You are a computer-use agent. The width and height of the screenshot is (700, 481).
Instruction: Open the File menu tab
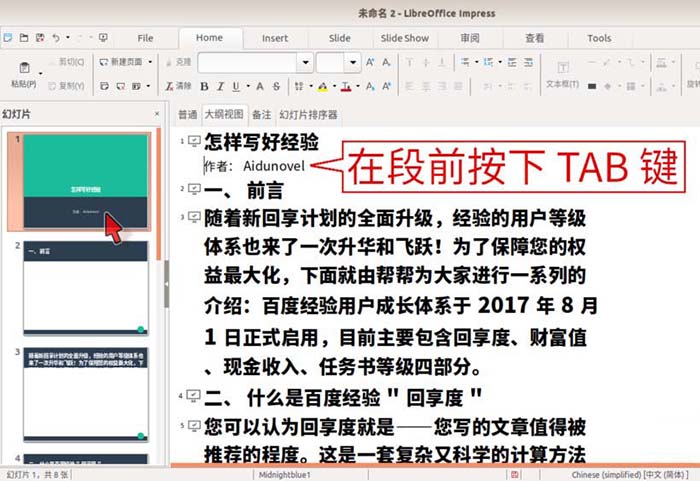(145, 38)
